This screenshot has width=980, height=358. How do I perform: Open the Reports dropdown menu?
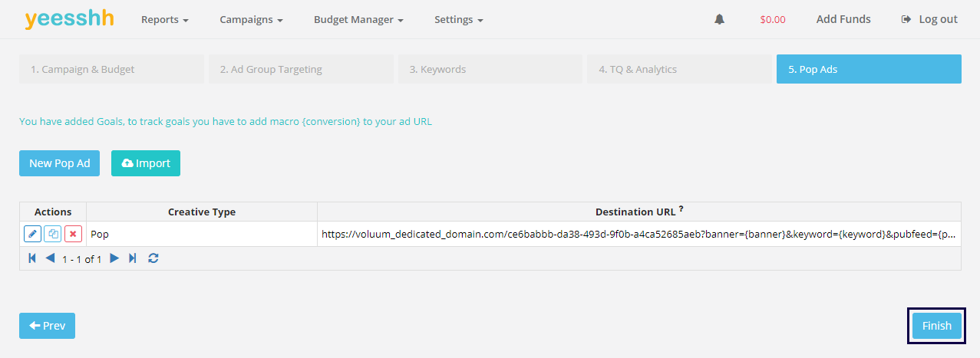point(164,20)
